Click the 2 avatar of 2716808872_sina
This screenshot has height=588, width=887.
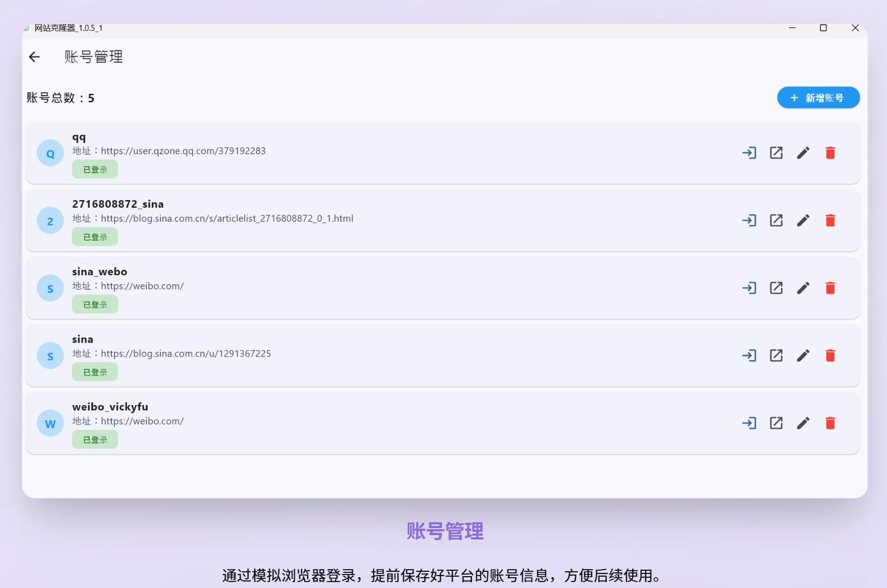click(50, 221)
